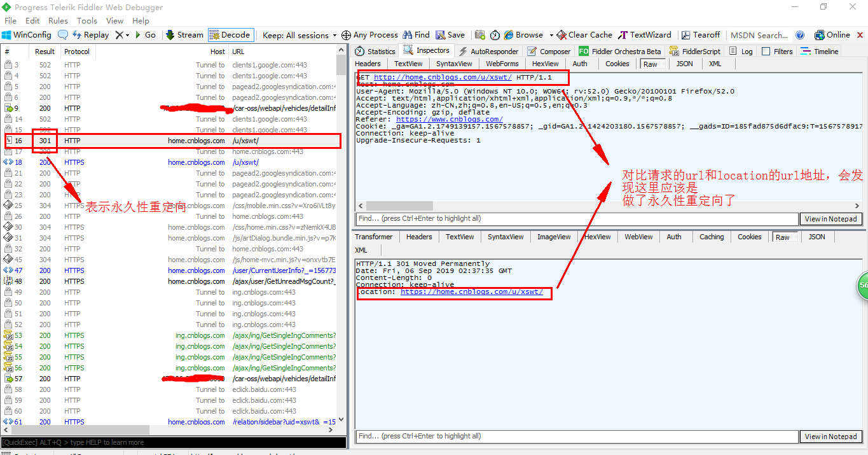Open the Timeline tab

[x=820, y=52]
